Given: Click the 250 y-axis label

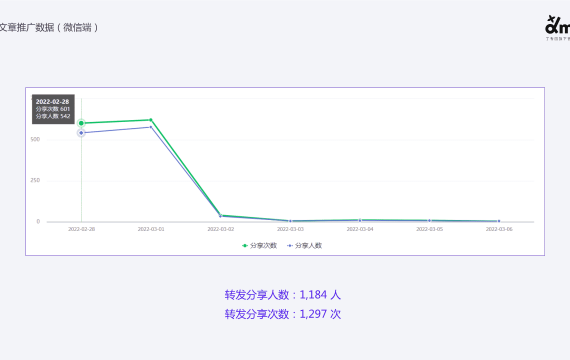Looking at the screenshot, I should 35,180.
